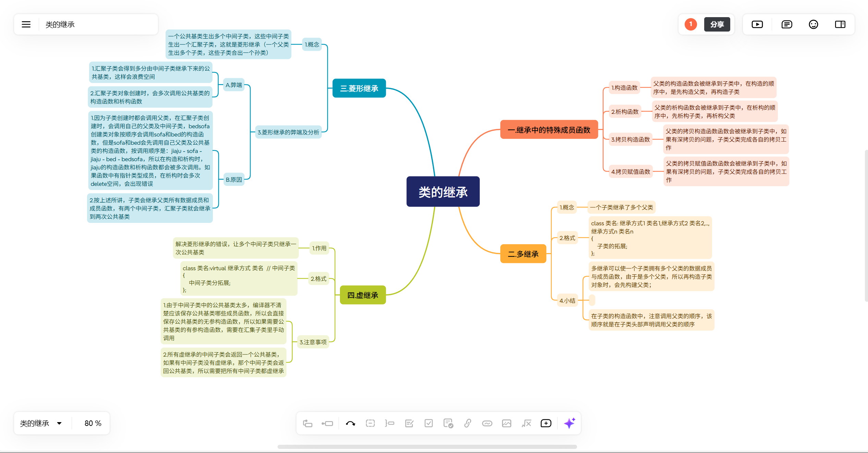The width and height of the screenshot is (868, 453).
Task: Select the 一.继承中的特殊成员函数 main topic
Action: pos(549,130)
